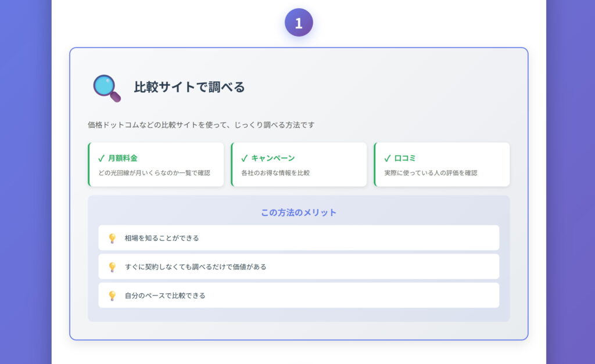The image size is (595, 364).
Task: Select the キャンペーン card title
Action: click(273, 158)
